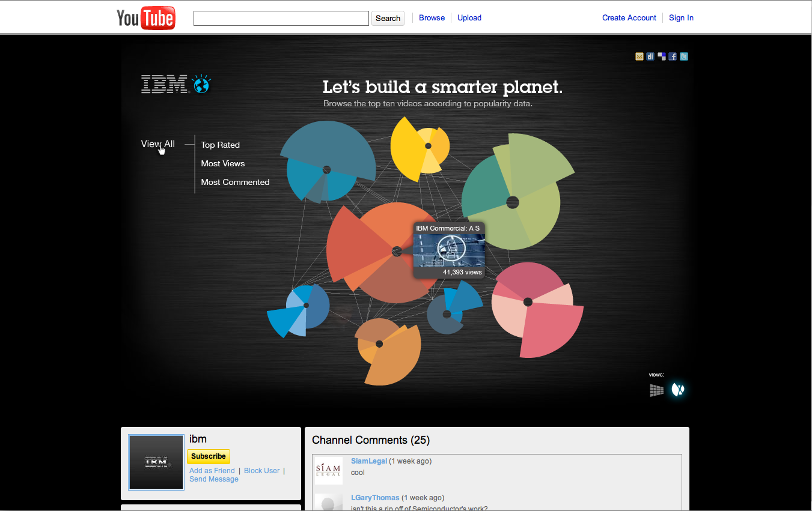This screenshot has height=511, width=812.
Task: Open the Browse link
Action: [x=432, y=17]
